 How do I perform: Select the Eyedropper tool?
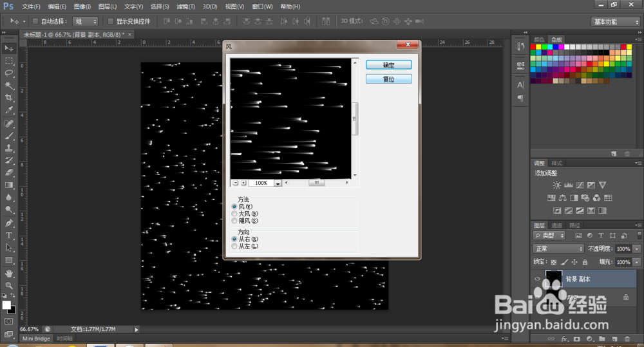(8, 110)
